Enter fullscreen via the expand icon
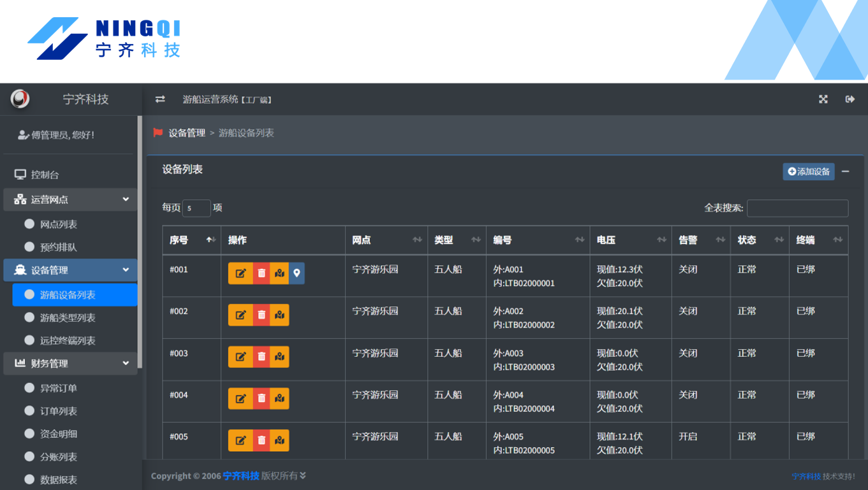Viewport: 868px width, 490px height. 823,99
